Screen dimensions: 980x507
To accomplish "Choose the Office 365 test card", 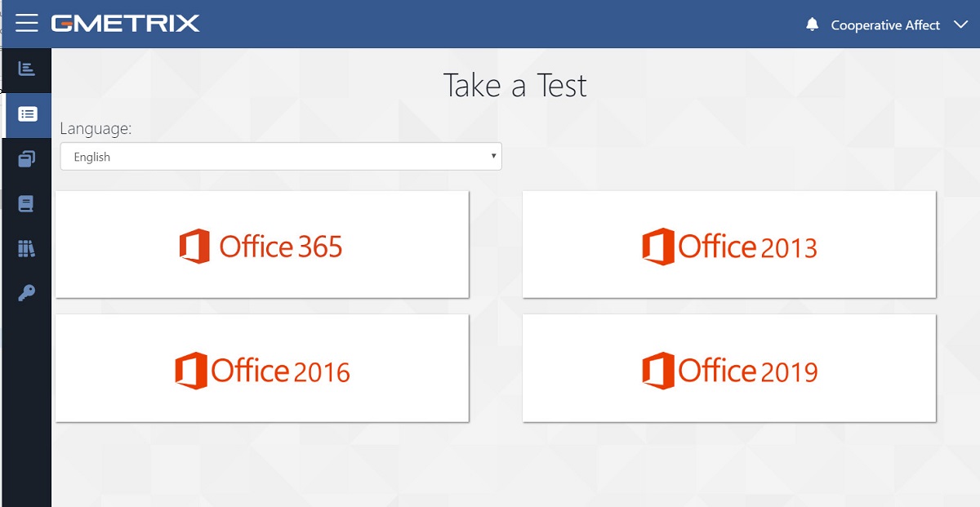I will (x=262, y=244).
